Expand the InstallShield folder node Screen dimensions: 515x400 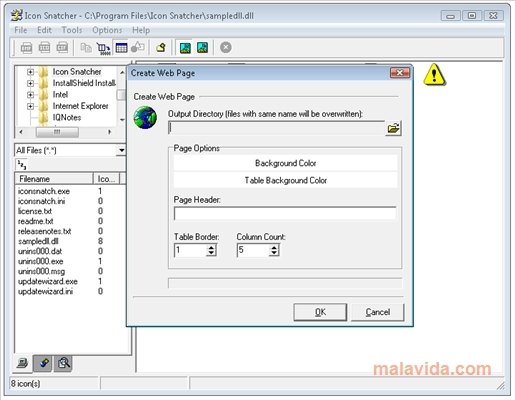(x=30, y=83)
